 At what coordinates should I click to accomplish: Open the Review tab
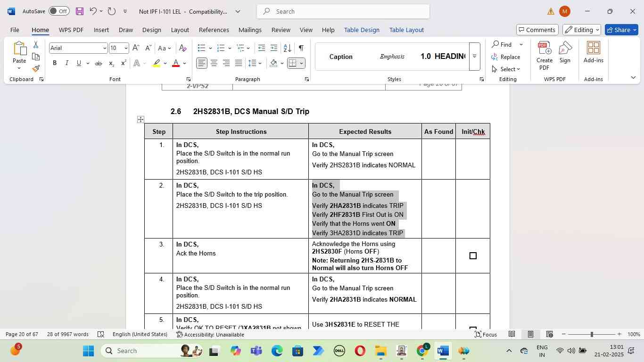click(x=281, y=30)
